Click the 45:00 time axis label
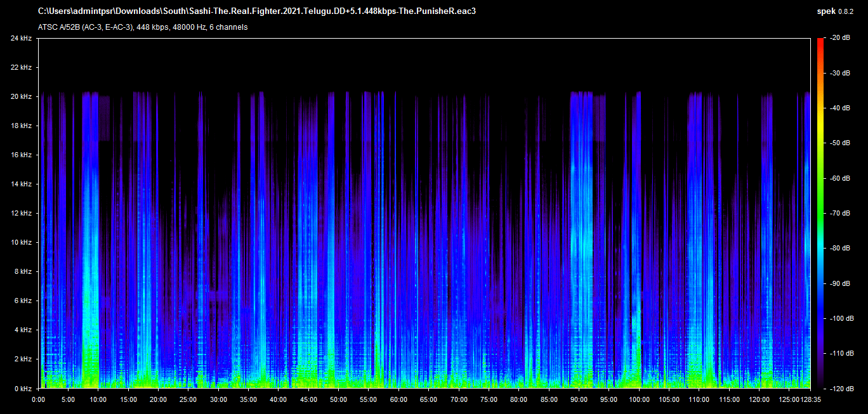This screenshot has height=414, width=868. [x=308, y=399]
